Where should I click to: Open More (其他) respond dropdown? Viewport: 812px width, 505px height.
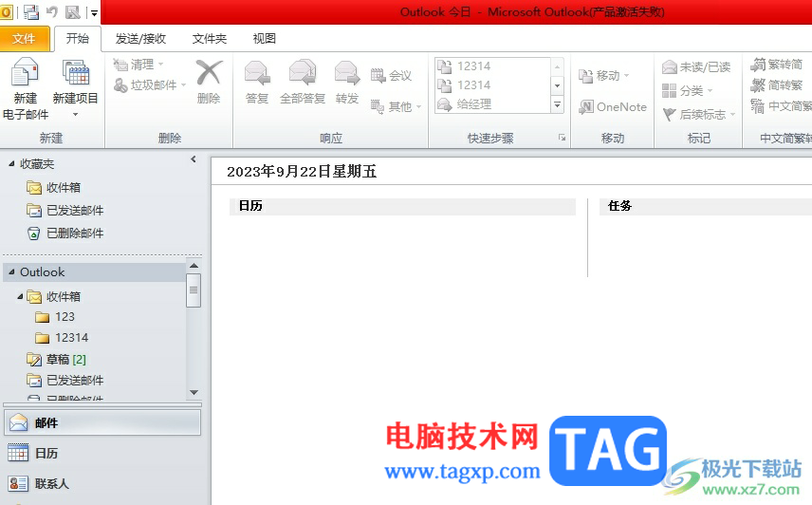[x=397, y=106]
